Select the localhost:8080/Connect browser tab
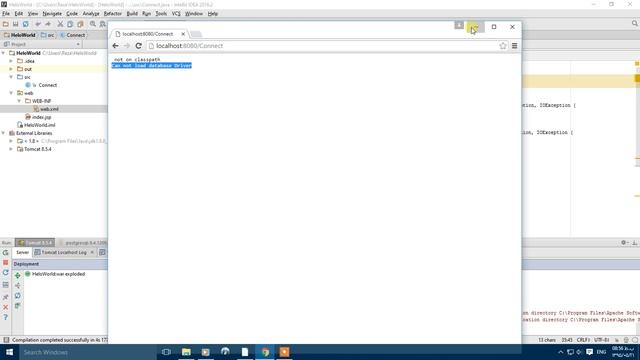 click(148, 34)
